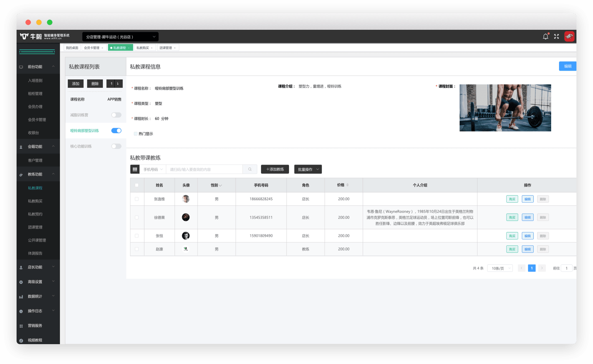Tick the checkbox for 赵康 row
The image size is (593, 364).
coord(137,249)
